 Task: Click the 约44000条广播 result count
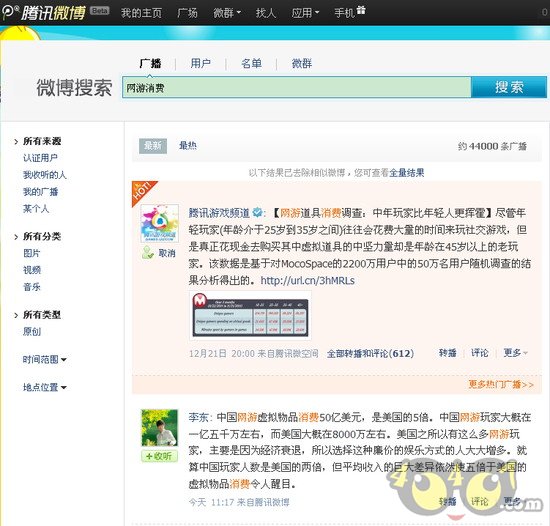492,146
